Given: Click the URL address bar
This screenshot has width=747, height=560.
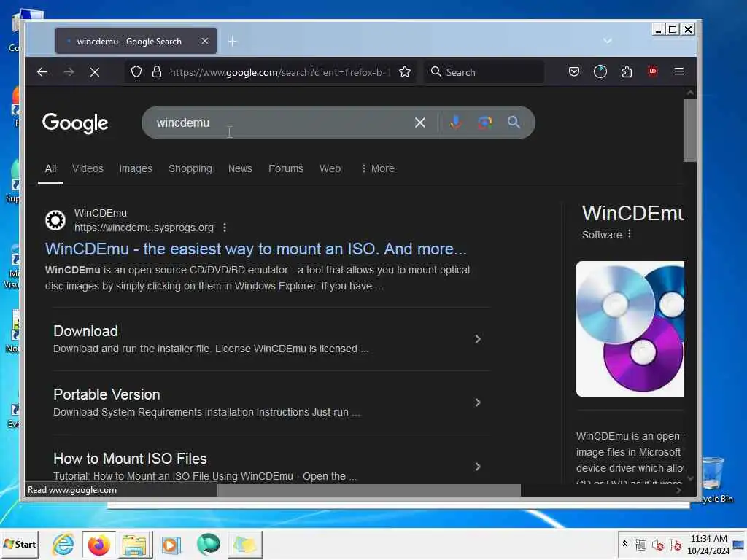Looking at the screenshot, I should click(280, 72).
